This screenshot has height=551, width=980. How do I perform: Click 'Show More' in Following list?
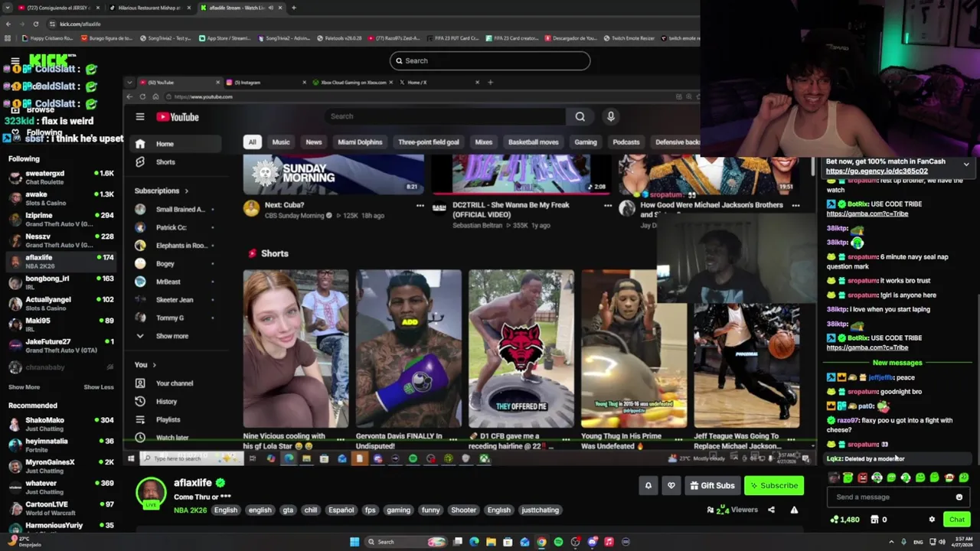(24, 387)
